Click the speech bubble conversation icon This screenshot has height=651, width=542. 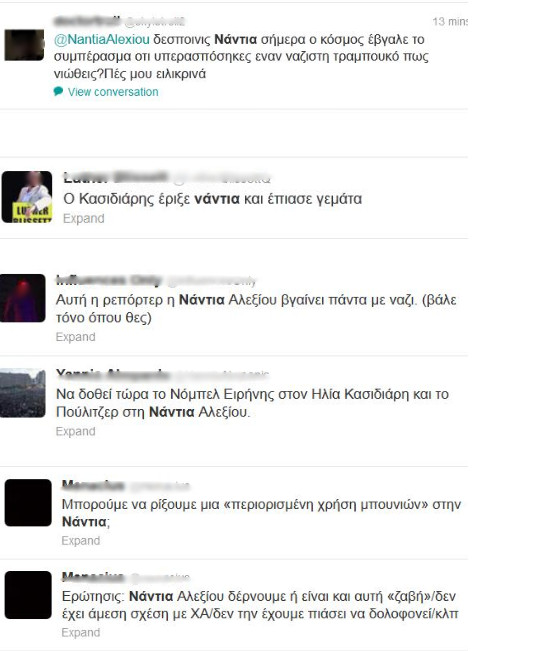click(x=58, y=91)
